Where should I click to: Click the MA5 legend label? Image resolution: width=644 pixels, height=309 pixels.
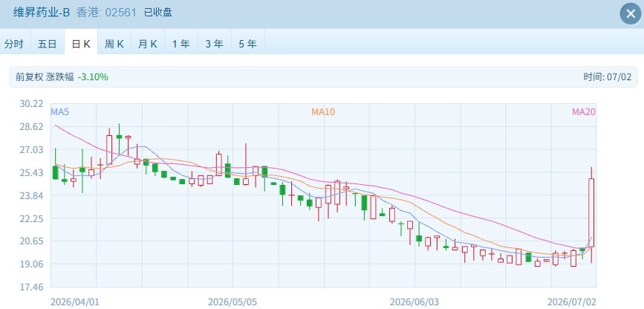(59, 111)
